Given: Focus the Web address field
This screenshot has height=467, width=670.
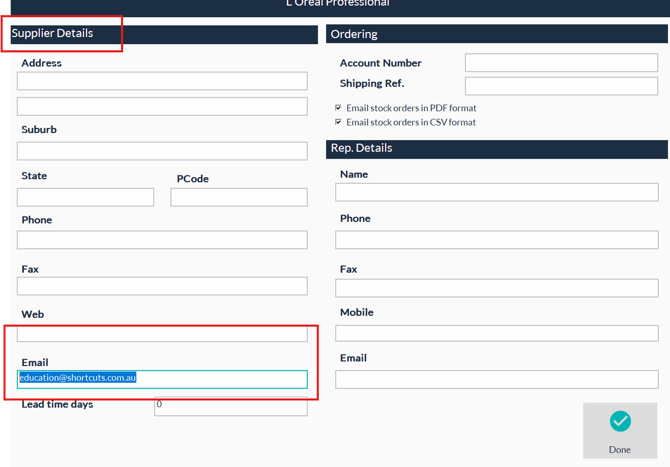Looking at the screenshot, I should click(x=162, y=333).
